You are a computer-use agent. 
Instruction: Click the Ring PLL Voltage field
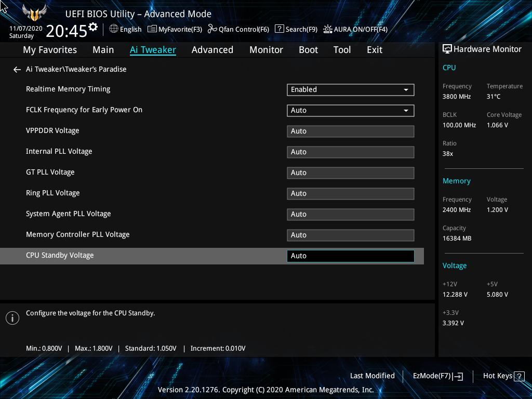351,194
